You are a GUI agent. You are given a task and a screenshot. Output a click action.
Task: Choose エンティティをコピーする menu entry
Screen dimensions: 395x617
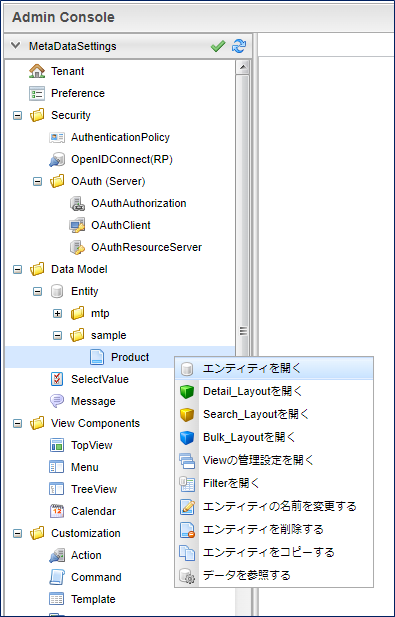point(274,552)
